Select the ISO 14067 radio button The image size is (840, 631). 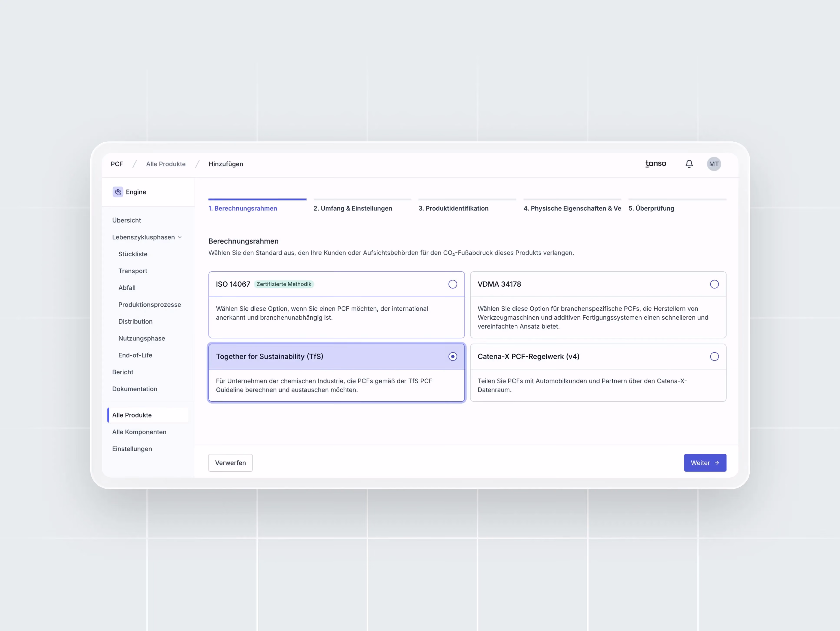452,284
